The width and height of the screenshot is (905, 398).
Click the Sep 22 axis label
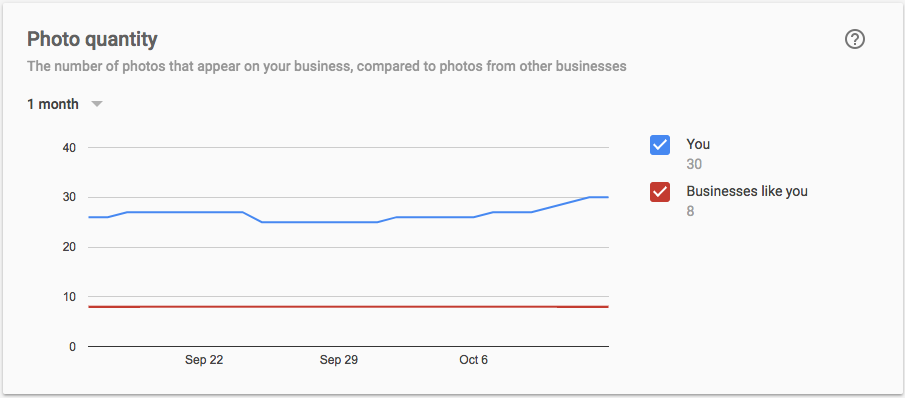tap(204, 360)
